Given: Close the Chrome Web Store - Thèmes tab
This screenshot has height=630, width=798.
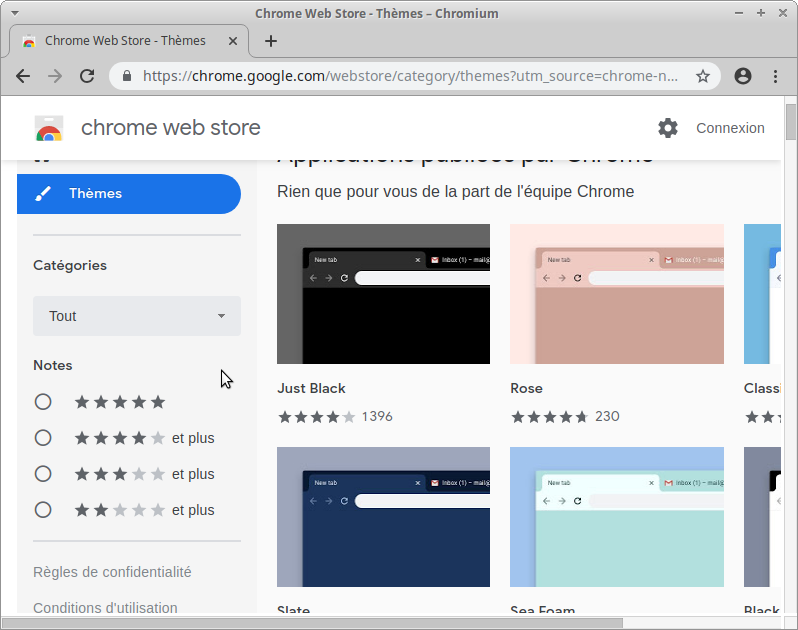Looking at the screenshot, I should pyautogui.click(x=231, y=41).
